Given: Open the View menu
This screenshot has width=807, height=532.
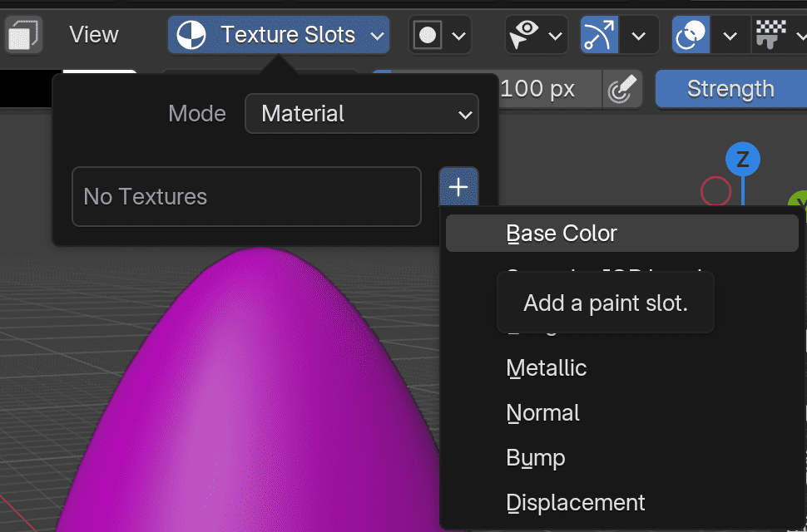Looking at the screenshot, I should [94, 35].
